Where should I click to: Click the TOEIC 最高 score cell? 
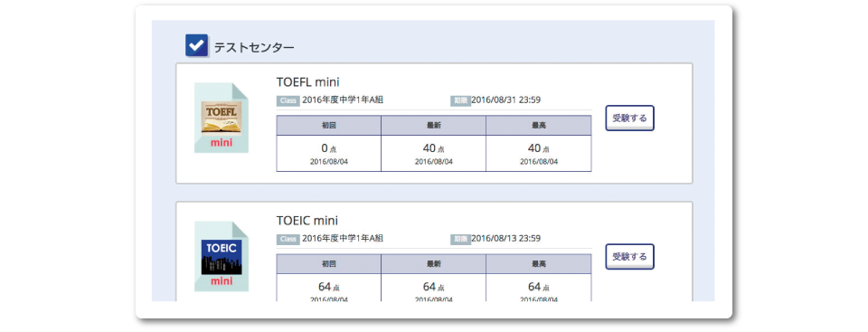(x=539, y=288)
